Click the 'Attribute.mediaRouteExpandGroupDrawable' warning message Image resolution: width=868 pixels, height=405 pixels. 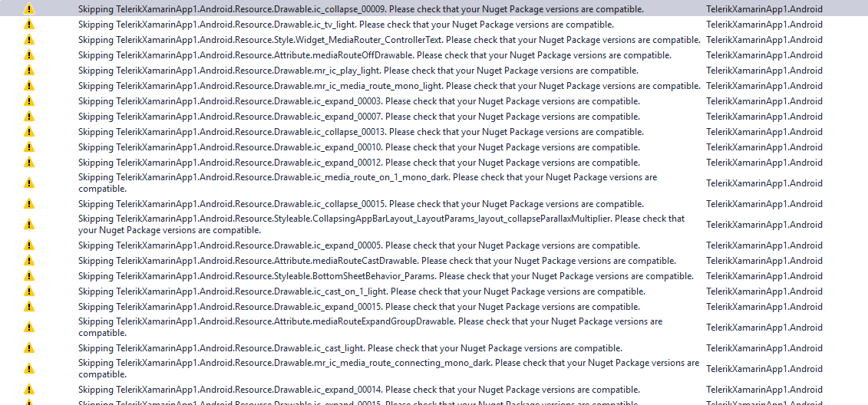[371, 328]
